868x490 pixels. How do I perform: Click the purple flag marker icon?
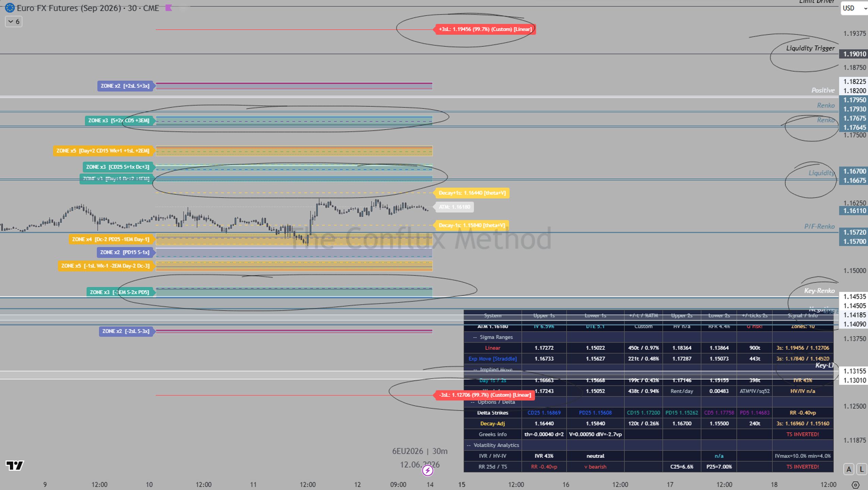(x=168, y=8)
